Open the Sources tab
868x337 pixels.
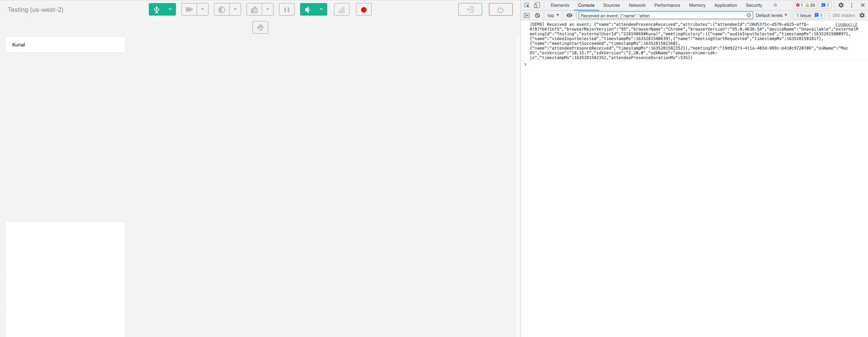(611, 5)
